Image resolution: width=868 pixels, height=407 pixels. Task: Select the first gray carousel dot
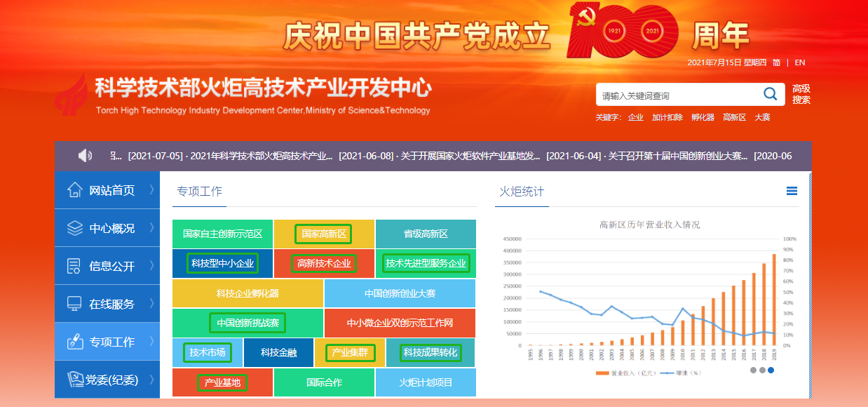[x=754, y=370]
